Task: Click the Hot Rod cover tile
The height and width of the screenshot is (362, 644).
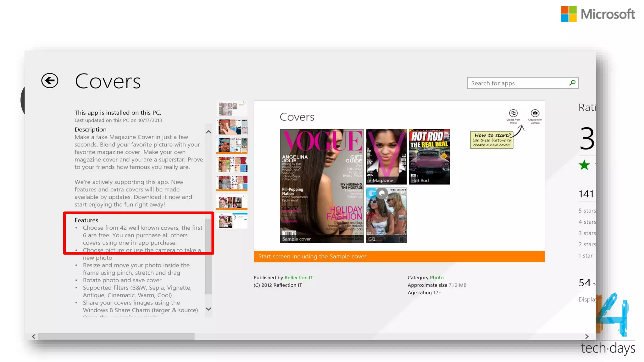Action: coord(429,156)
